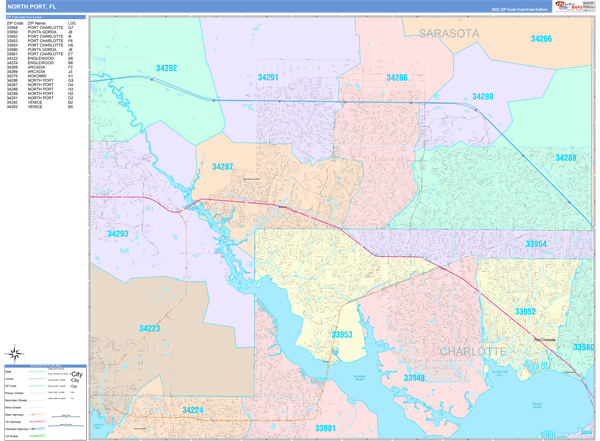Image resolution: width=600 pixels, height=441 pixels.
Task: Click the Market Maps logo in the header
Action: 570,6
